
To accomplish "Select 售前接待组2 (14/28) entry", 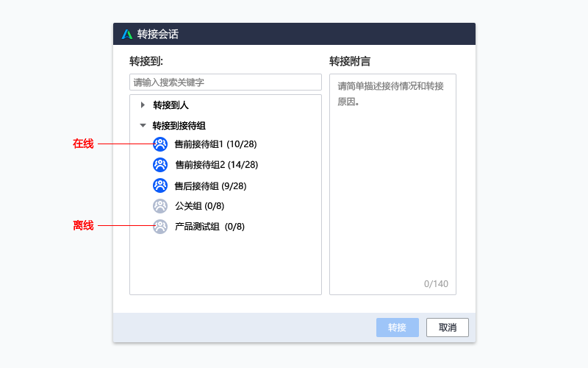I will coord(216,164).
